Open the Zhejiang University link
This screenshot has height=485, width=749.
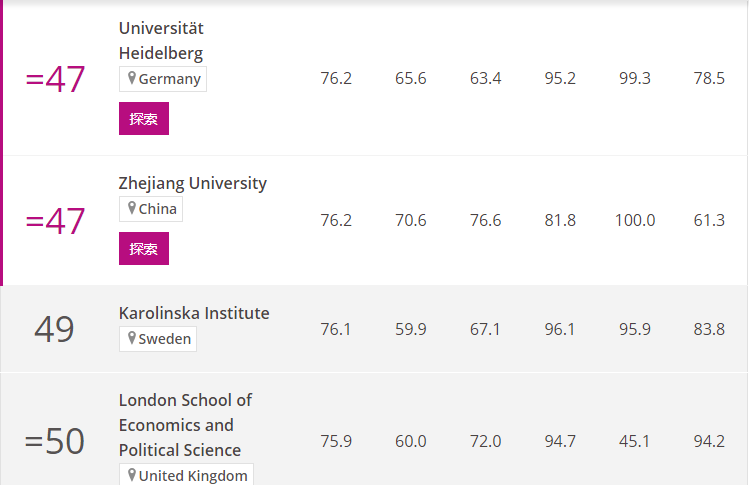click(x=193, y=183)
